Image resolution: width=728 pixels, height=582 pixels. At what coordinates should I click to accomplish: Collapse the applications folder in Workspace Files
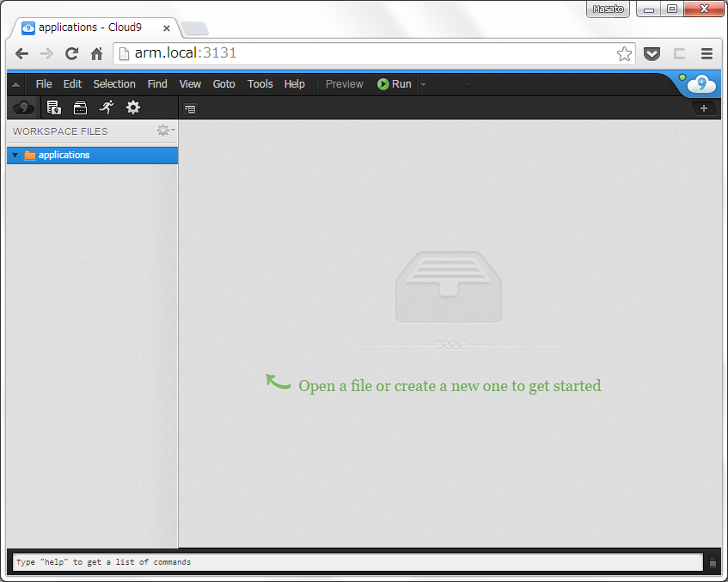[x=14, y=155]
